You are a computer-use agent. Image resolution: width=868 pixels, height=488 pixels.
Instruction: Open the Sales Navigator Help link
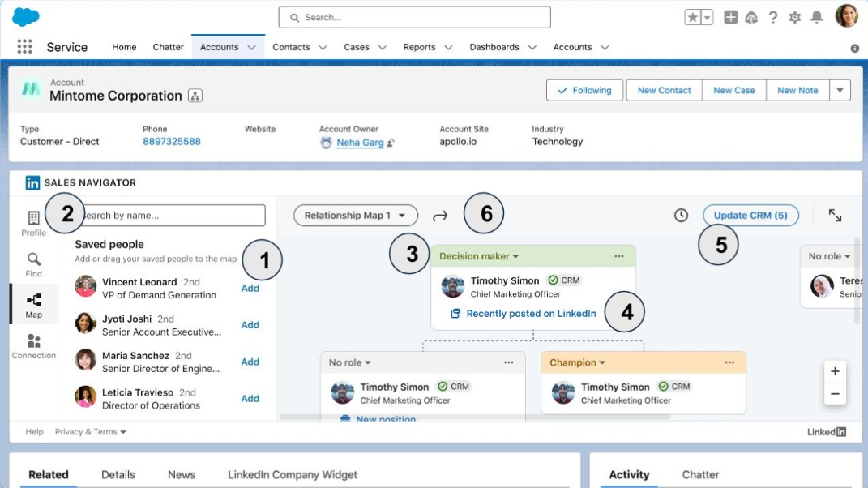(34, 432)
